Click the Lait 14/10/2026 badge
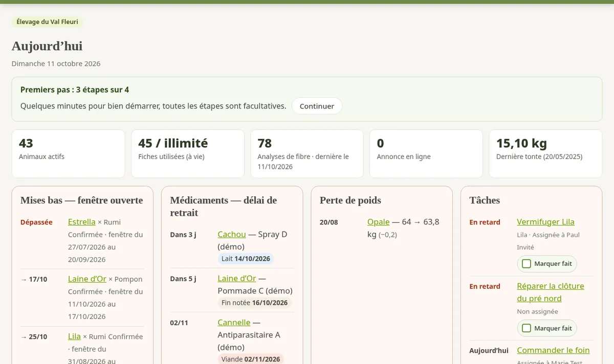 246,259
